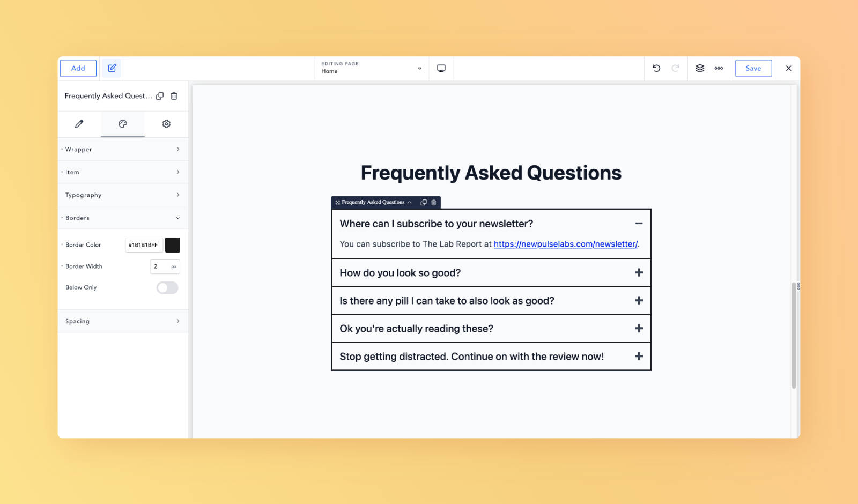Expand the pill question plus icon
Viewport: 858px width, 504px height.
(639, 301)
